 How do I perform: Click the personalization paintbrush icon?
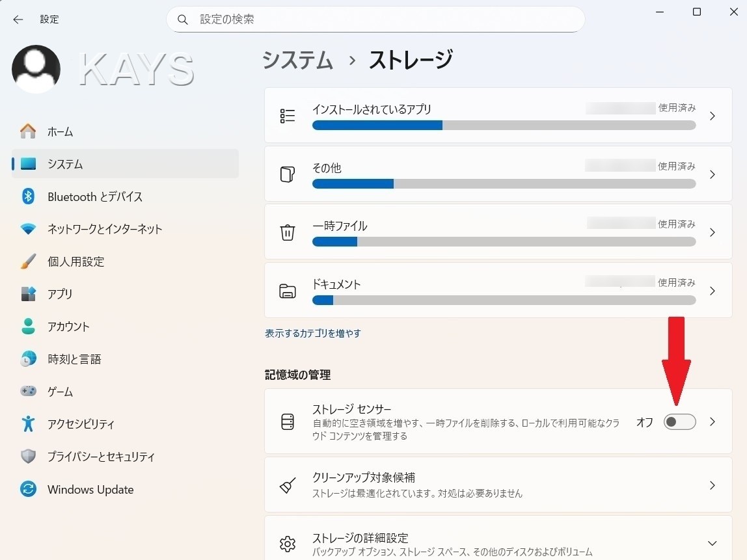[28, 261]
